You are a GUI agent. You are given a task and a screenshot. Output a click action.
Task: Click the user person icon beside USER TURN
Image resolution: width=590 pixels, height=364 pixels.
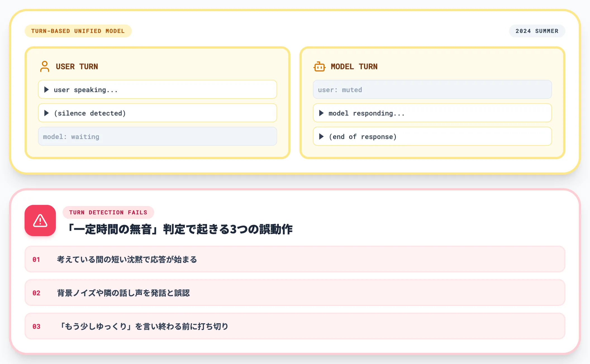point(45,66)
